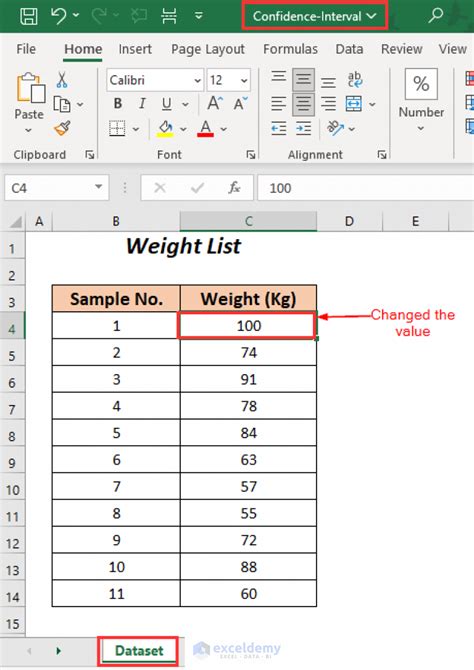Toggle Bold formatting
The image size is (474, 670).
point(118,103)
